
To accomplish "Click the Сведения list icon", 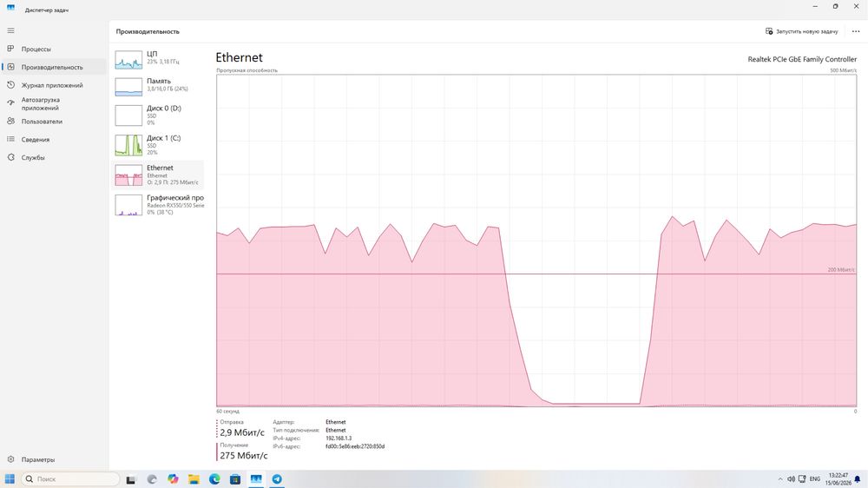I will (10, 139).
